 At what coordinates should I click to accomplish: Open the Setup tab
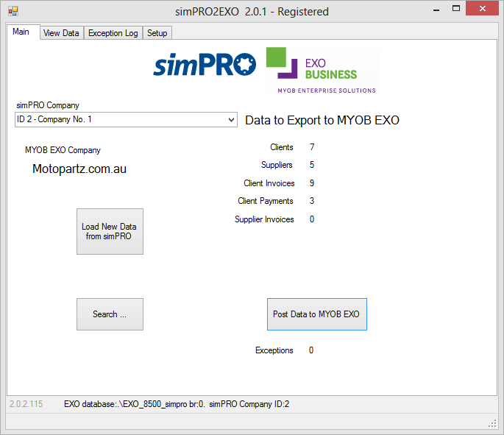[x=157, y=33]
